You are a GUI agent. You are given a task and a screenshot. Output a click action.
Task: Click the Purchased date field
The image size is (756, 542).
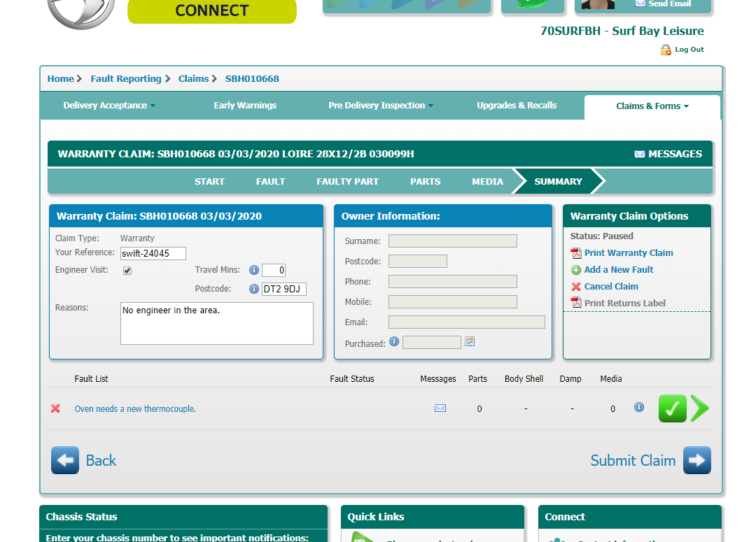click(x=431, y=342)
